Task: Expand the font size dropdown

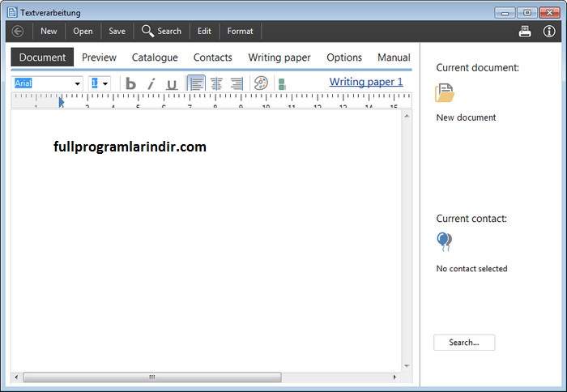Action: tap(105, 83)
